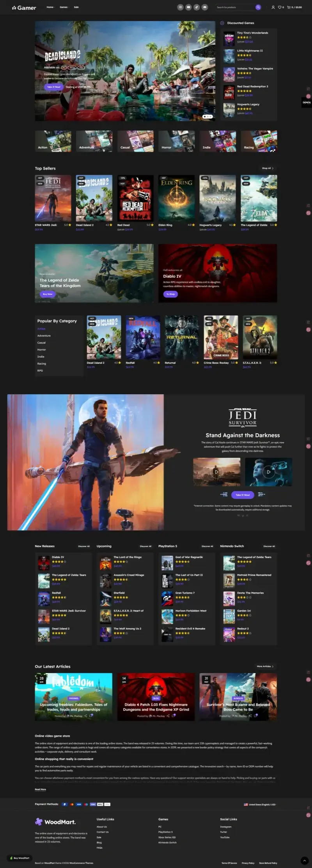The height and width of the screenshot is (868, 312).
Task: Click Discover All beside Nintendo Switch
Action: pyautogui.click(x=269, y=546)
